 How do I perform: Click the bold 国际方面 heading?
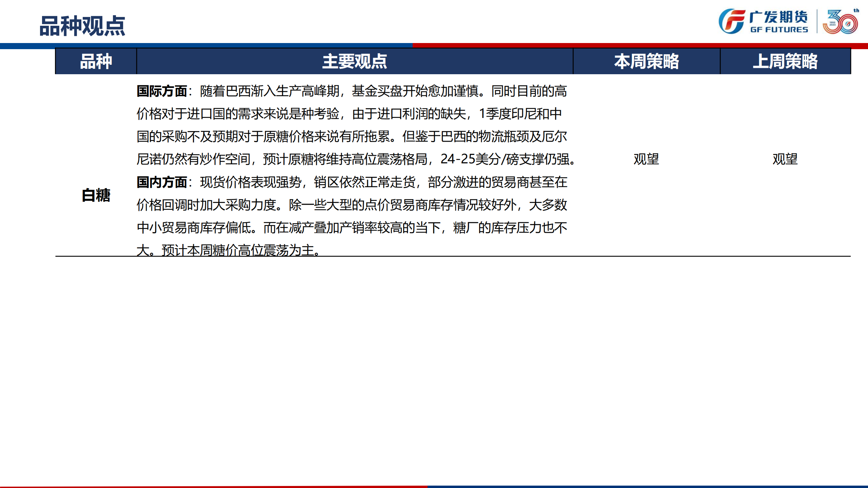tap(162, 91)
